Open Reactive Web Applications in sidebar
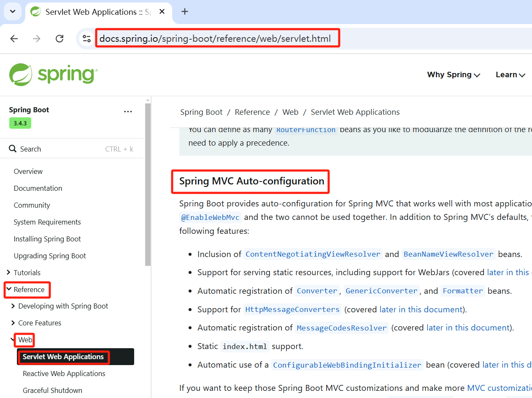This screenshot has height=398, width=532. (x=64, y=374)
